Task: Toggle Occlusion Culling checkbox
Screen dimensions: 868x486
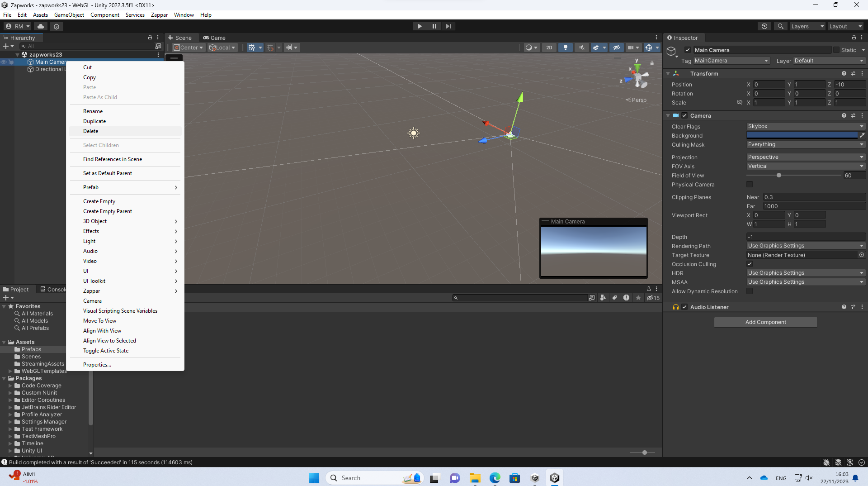Action: tap(750, 264)
